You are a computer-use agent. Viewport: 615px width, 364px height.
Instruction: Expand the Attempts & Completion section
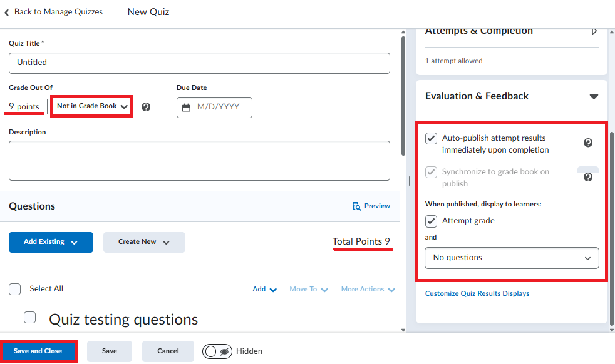[x=594, y=30]
